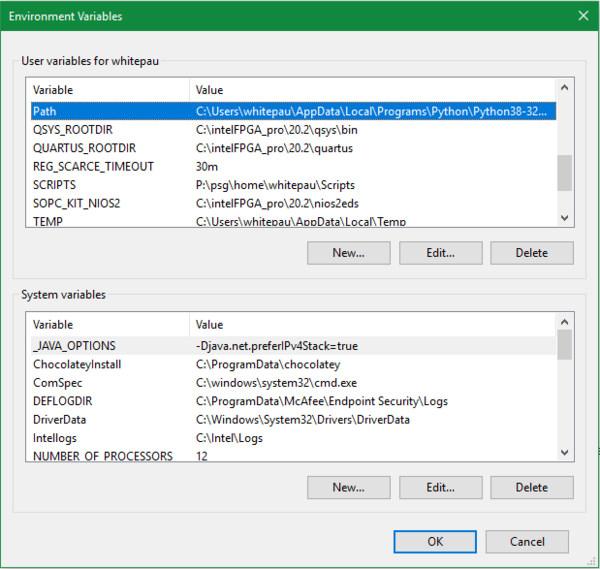
Task: Create a new system variable
Action: pos(348,487)
